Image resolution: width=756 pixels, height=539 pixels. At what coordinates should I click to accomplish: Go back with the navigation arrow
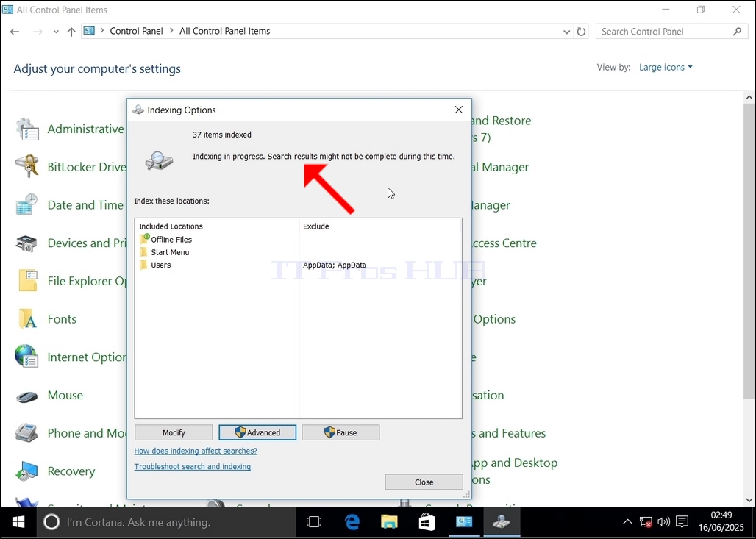[x=15, y=32]
